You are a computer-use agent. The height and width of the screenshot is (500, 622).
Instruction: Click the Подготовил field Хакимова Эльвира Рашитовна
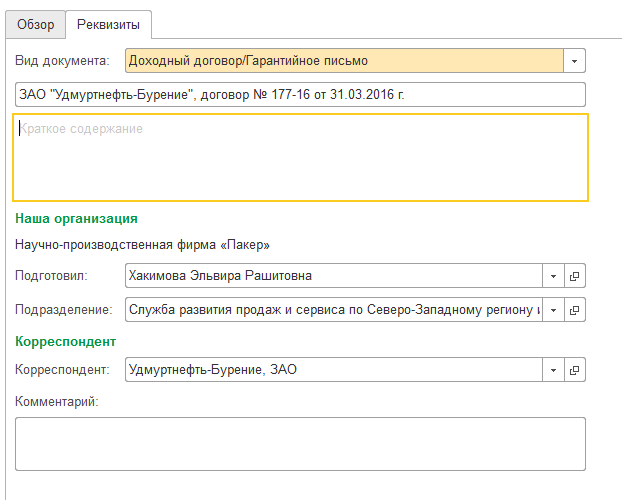(x=334, y=276)
